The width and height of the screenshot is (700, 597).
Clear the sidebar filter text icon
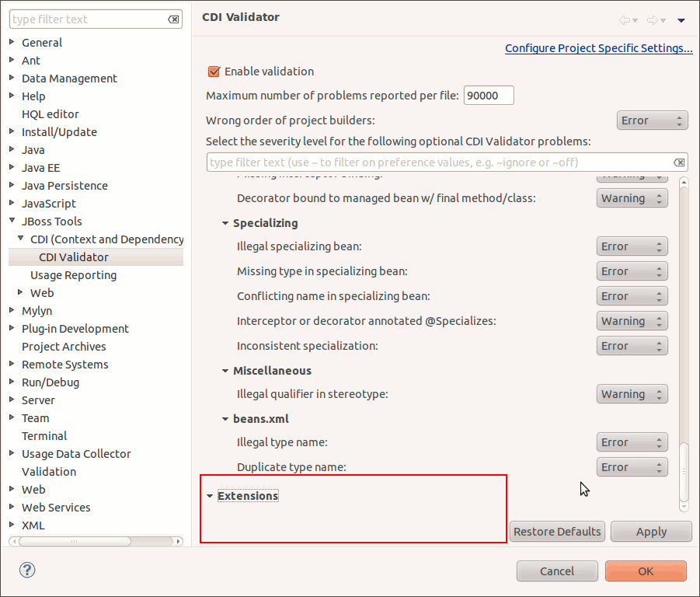(174, 19)
